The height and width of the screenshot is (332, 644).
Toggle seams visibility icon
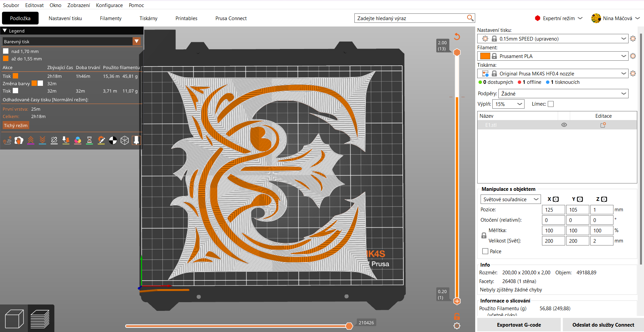pos(54,141)
